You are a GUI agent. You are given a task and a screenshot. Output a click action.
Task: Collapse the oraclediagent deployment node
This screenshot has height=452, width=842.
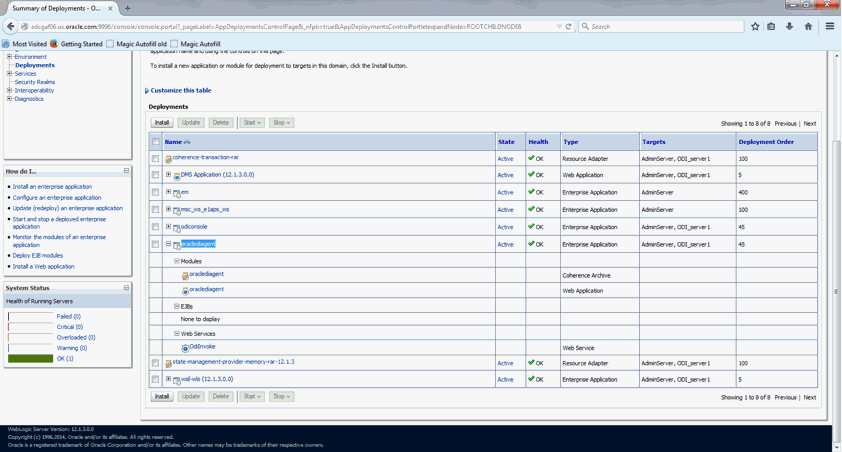coord(168,244)
